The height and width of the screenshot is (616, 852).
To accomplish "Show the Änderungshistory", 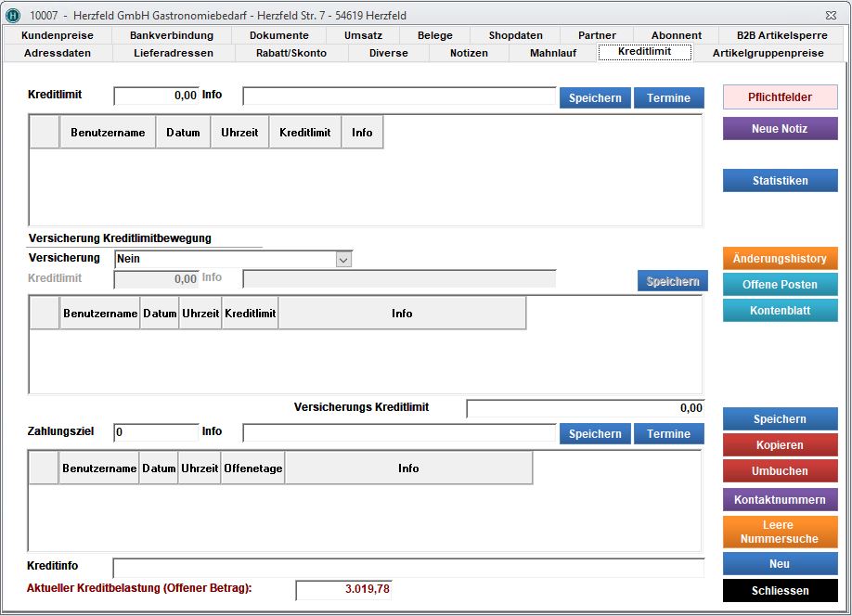I will 780,259.
